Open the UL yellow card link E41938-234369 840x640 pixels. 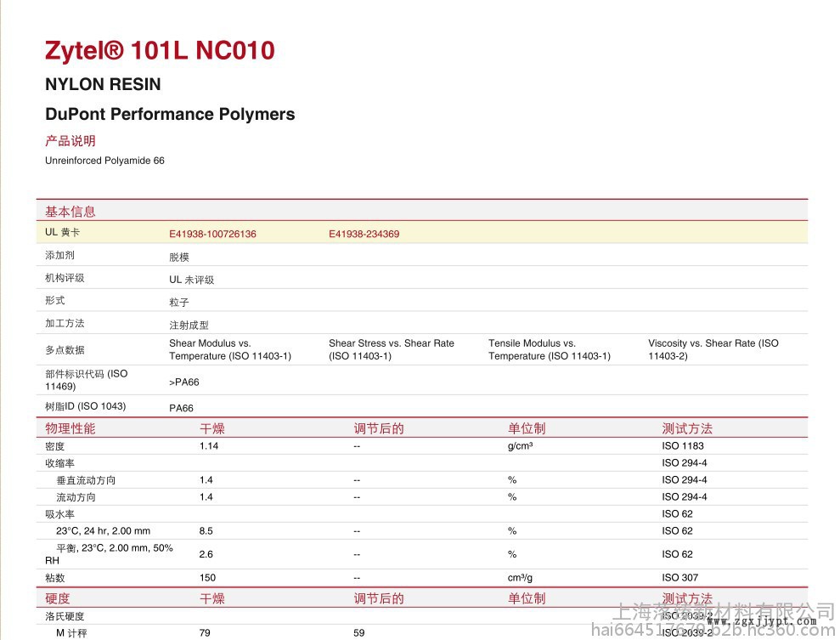click(x=364, y=234)
